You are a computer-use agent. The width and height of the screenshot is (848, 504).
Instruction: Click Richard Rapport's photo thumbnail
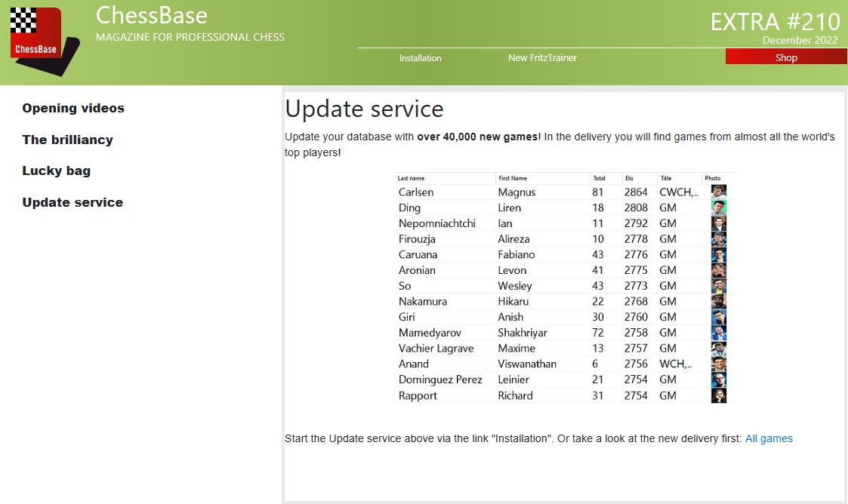[x=718, y=395]
